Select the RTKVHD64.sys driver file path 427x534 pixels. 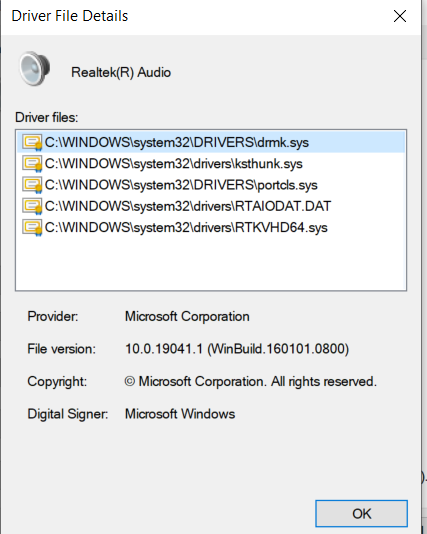[x=186, y=227]
